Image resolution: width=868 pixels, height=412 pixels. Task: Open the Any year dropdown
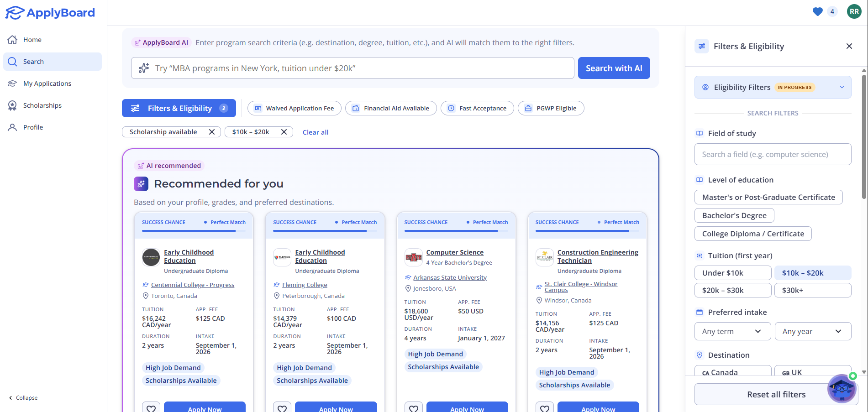[813, 331]
